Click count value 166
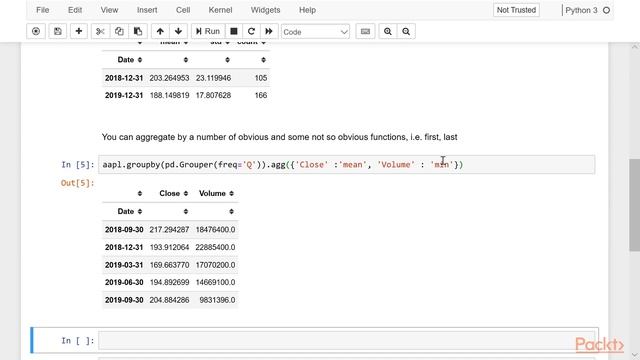The height and width of the screenshot is (360, 640). tap(261, 96)
